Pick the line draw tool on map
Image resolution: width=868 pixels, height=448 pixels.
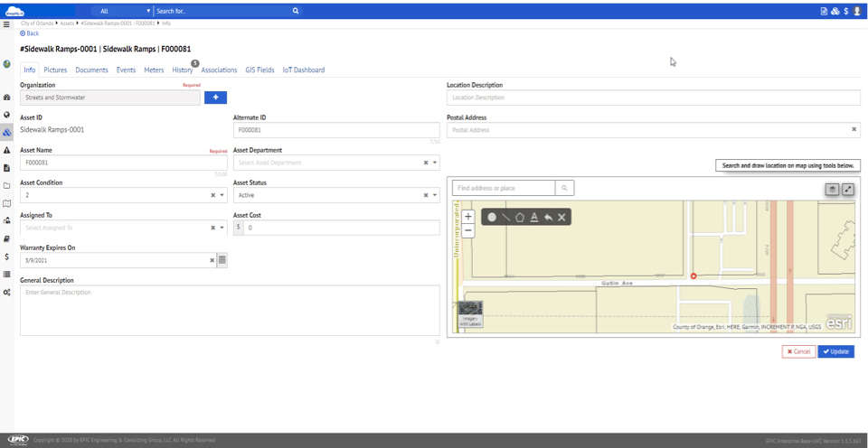pyautogui.click(x=506, y=217)
